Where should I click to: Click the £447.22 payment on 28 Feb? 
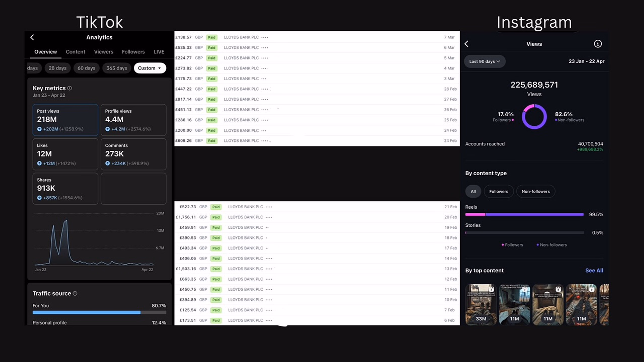pos(317,89)
